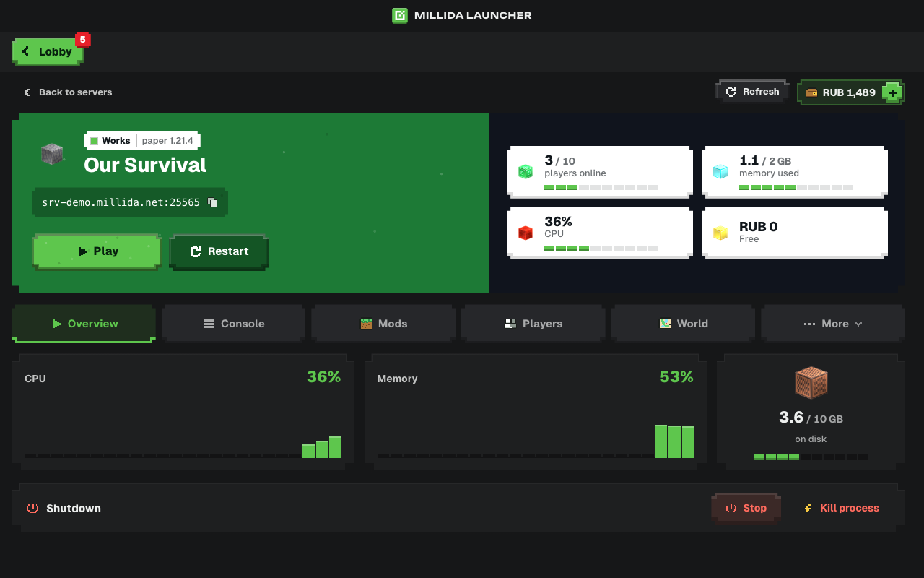Open the Overview tab
Screen dimensions: 924x578
pyautogui.click(x=84, y=323)
